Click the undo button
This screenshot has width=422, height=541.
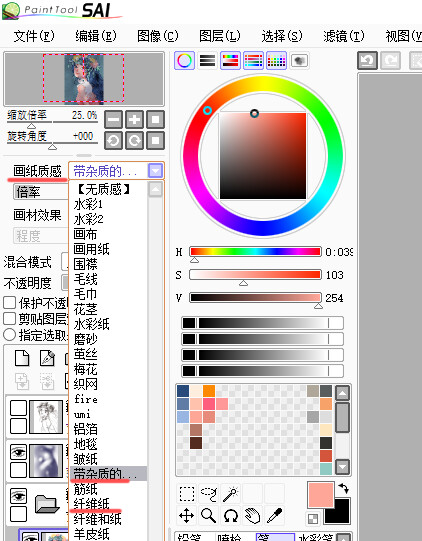367,61
